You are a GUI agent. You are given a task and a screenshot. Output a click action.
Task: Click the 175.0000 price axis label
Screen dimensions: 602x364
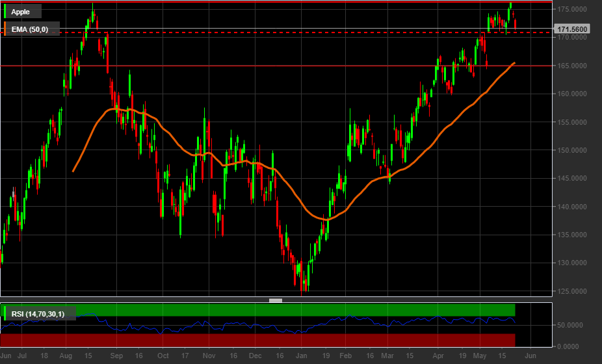point(573,9)
